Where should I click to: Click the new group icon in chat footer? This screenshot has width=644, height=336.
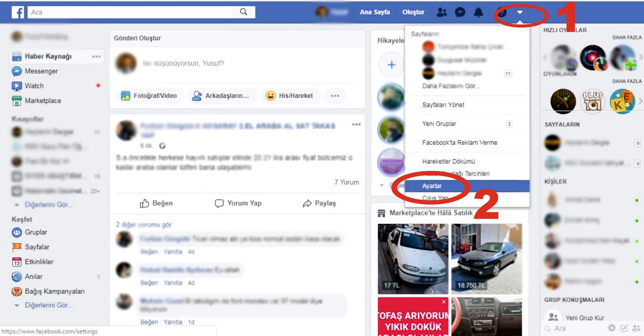(x=636, y=328)
